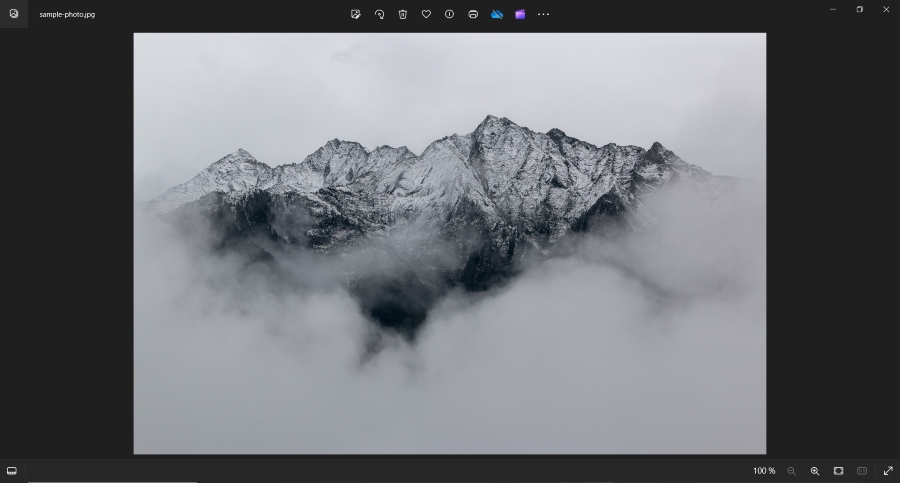
Task: Close the Photos window
Action: pyautogui.click(x=886, y=9)
